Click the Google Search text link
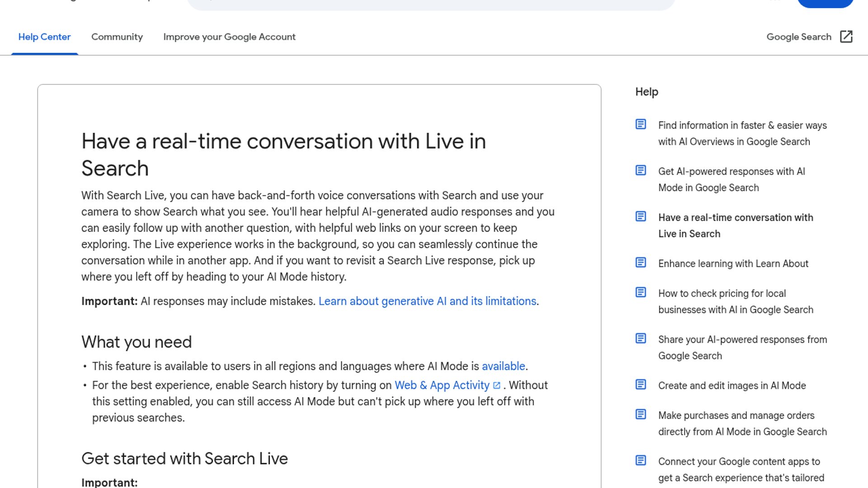Viewport: 868px width, 488px height. coord(798,37)
